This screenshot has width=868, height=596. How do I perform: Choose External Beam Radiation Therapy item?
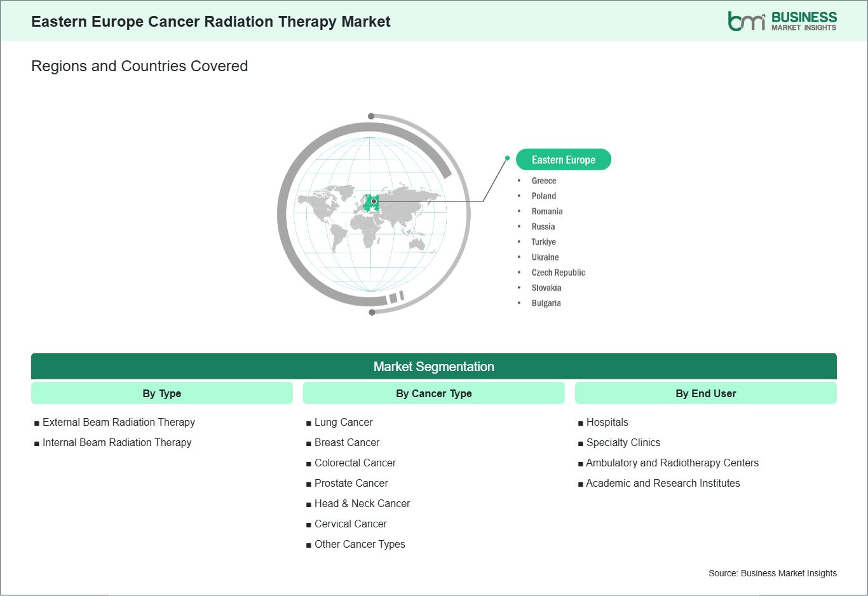click(118, 423)
